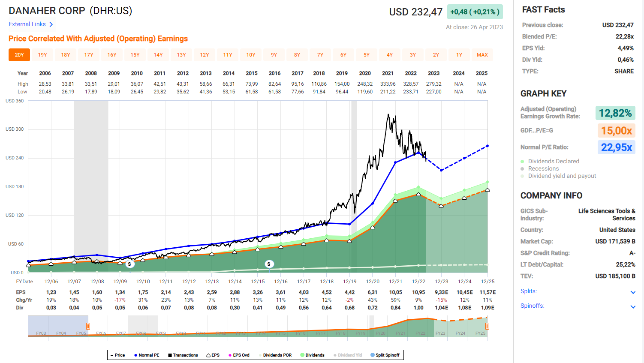This screenshot has height=363, width=644.
Task: Click the DANAHER CORP (DHR:US) title
Action: [70, 11]
